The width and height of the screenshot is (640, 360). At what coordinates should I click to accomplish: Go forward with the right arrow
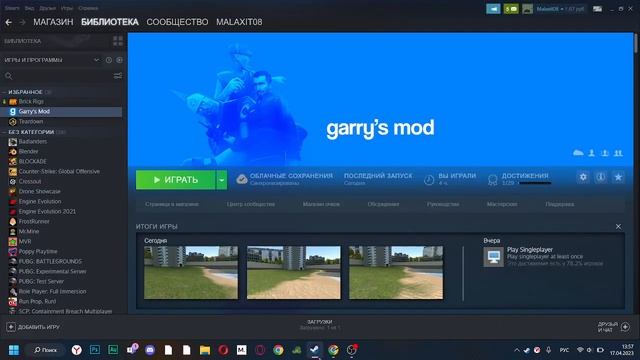(x=22, y=22)
